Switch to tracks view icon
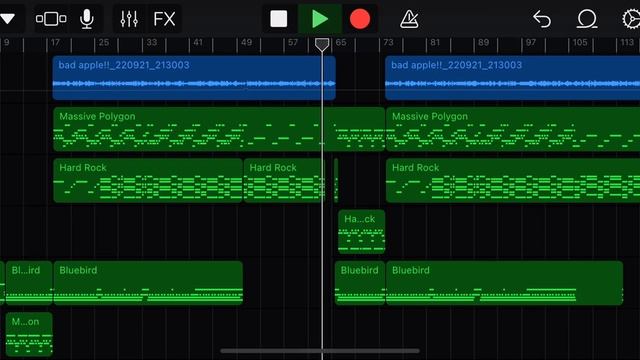The image size is (640, 360). pos(51,19)
